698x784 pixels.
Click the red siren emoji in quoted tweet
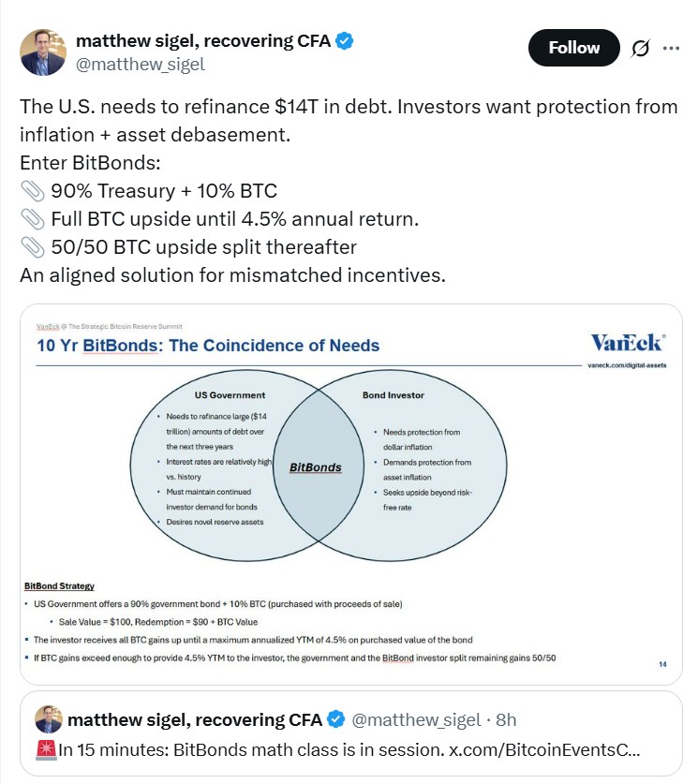pos(45,751)
